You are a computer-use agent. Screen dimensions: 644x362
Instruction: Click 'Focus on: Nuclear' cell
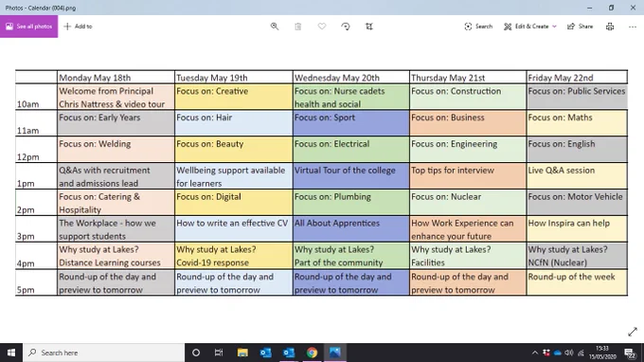pos(468,202)
